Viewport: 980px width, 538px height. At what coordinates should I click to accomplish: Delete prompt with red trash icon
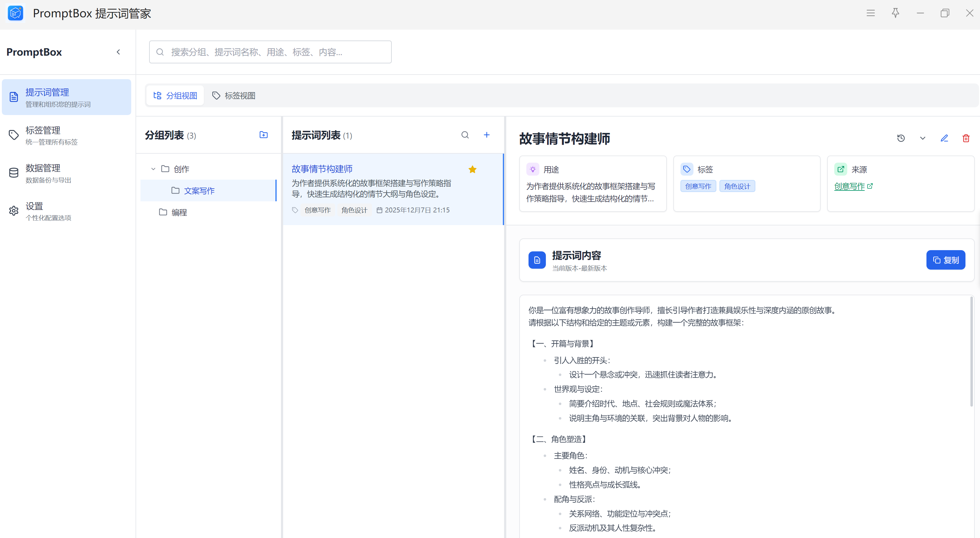point(966,139)
